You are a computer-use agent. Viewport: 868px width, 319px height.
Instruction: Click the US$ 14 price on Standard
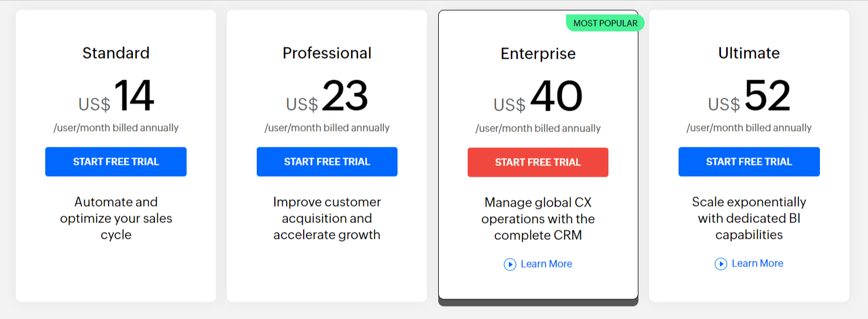pyautogui.click(x=116, y=96)
